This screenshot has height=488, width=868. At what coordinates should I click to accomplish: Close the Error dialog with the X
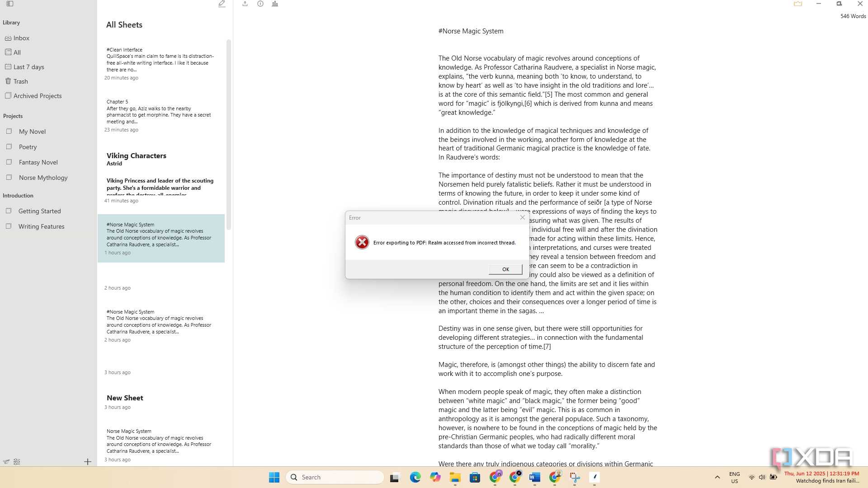[523, 217]
